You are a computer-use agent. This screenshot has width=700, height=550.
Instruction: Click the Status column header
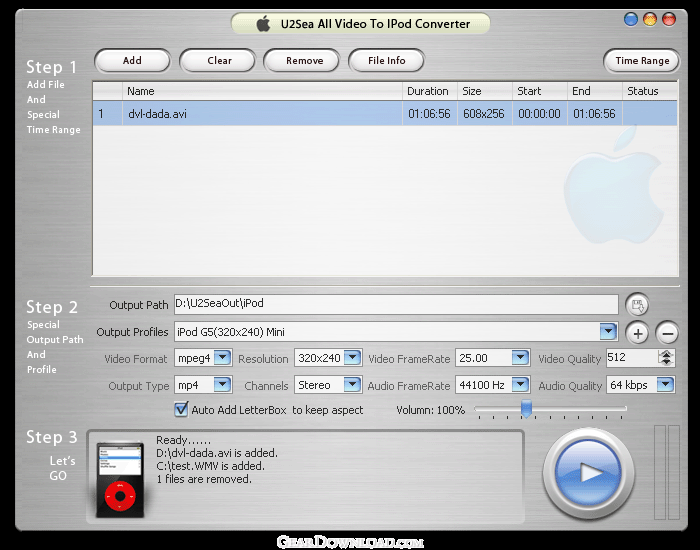tap(650, 91)
